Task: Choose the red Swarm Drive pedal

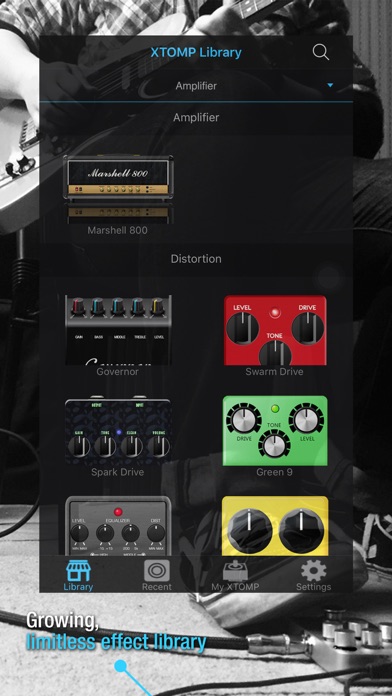Action: pyautogui.click(x=275, y=331)
